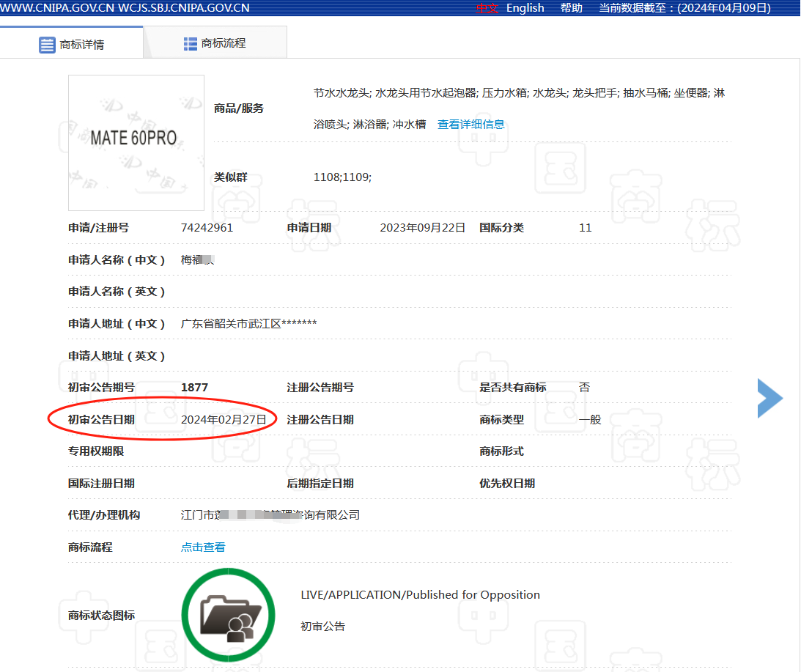Screen dimensions: 801x672
Task: Select the 国际分类 field label
Action: click(502, 228)
